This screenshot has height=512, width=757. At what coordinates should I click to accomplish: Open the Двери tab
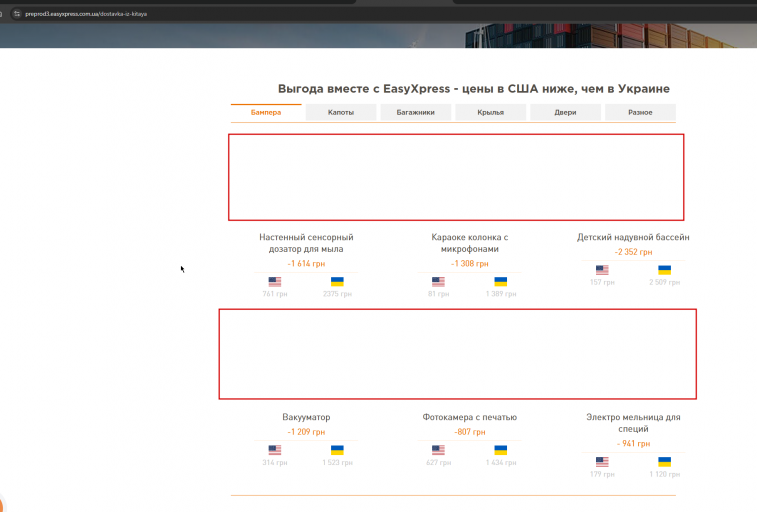pos(565,112)
